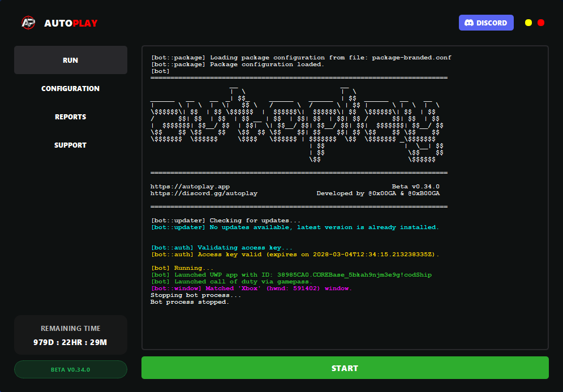Switch to the REPORTS page
The image size is (563, 392).
[x=70, y=117]
